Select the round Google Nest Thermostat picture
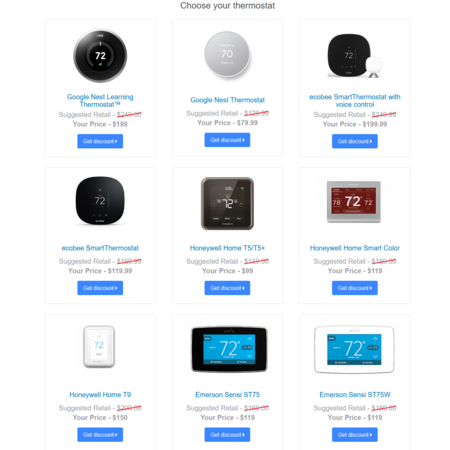Image resolution: width=450 pixels, height=450 pixels. click(x=227, y=55)
